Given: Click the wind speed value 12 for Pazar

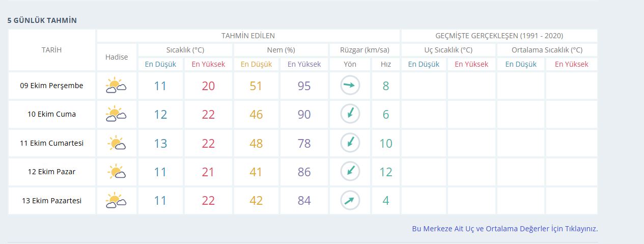Looking at the screenshot, I should coord(385,172).
